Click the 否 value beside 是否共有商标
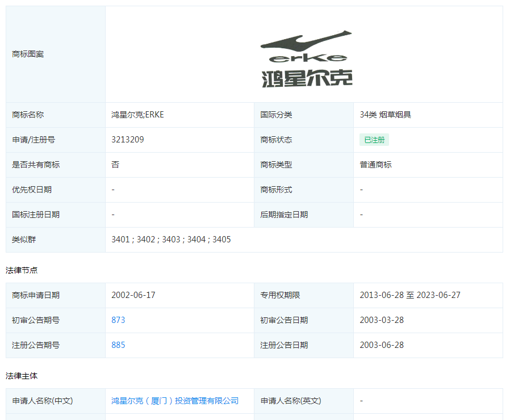 click(x=115, y=165)
